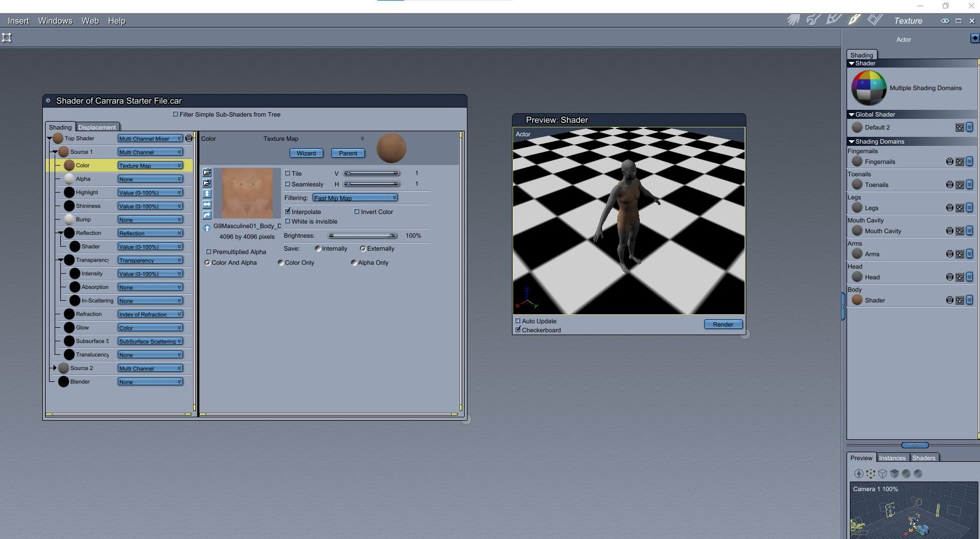Select the Color Only radio button

click(x=280, y=262)
